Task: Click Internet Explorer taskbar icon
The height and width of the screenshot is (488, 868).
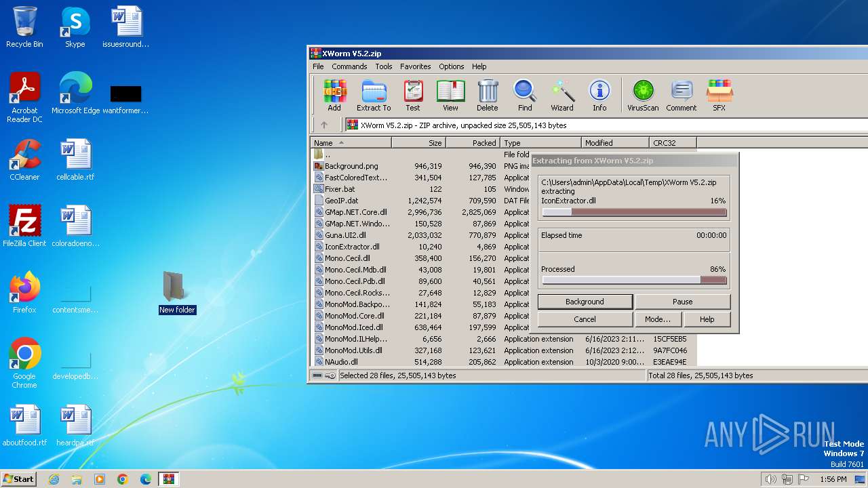Action: [54, 479]
